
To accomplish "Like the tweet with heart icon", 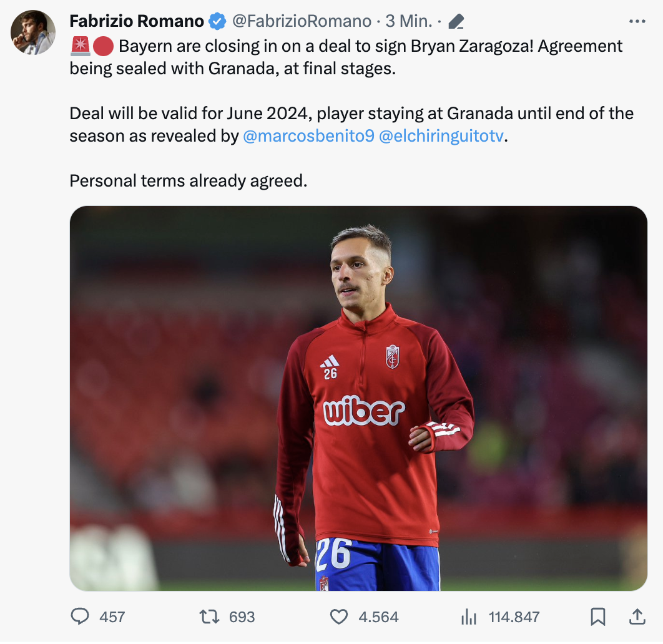I will pos(339,617).
